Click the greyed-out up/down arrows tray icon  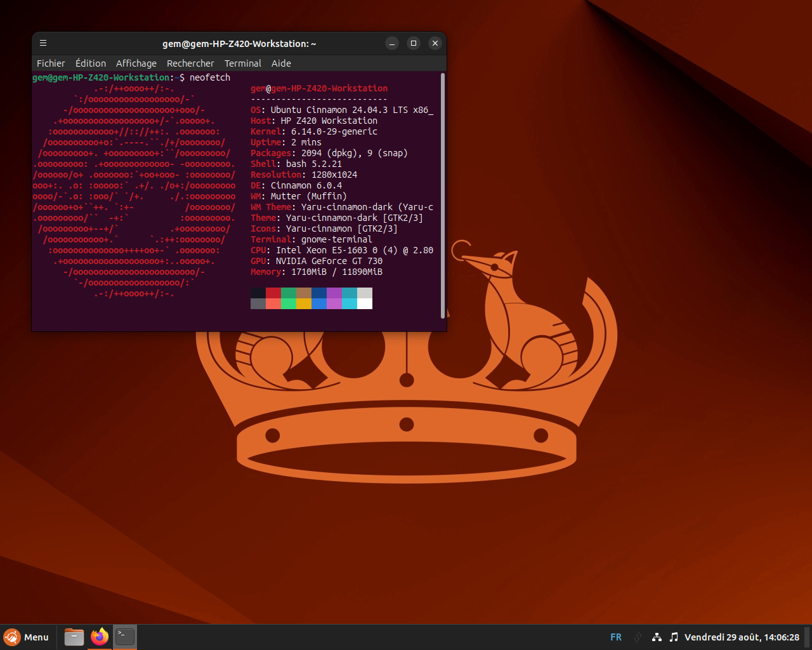(x=638, y=637)
